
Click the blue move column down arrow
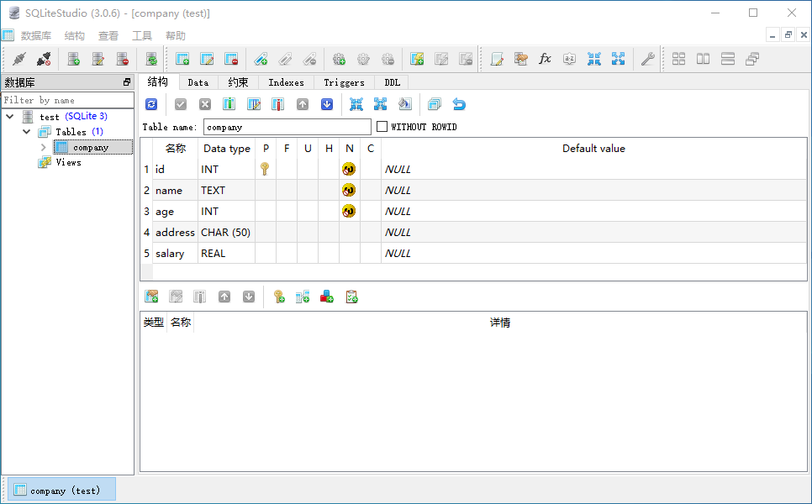327,104
